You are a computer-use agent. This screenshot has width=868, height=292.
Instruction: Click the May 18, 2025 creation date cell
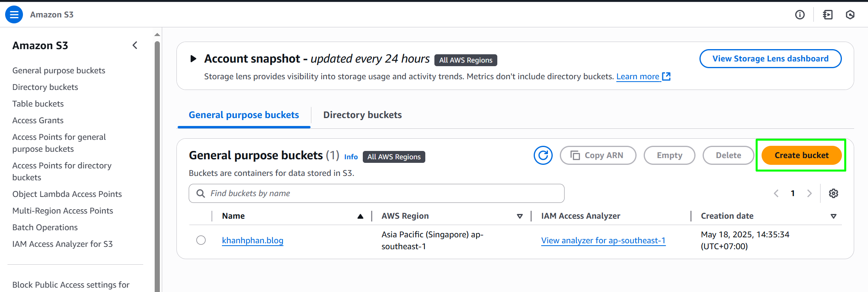coord(745,240)
